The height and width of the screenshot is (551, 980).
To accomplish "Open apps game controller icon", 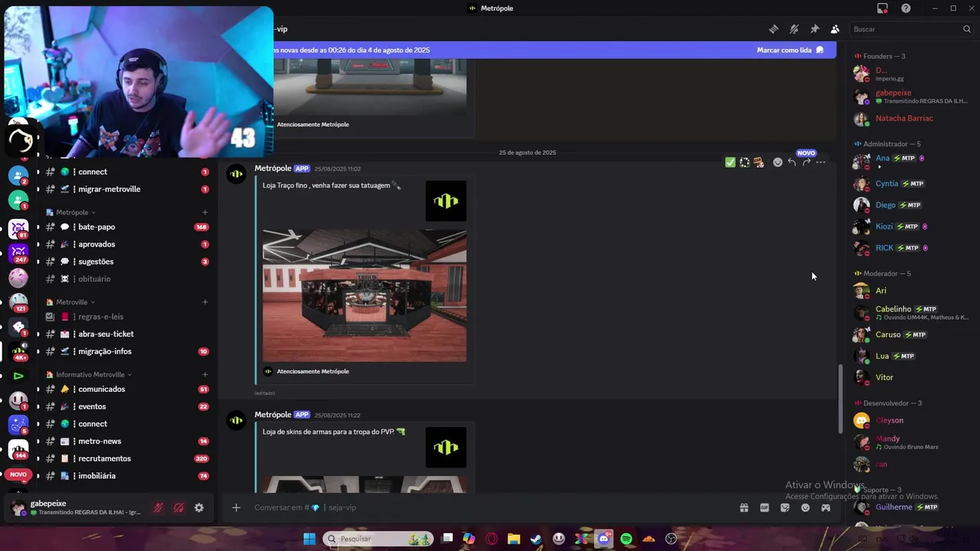I will [x=825, y=507].
